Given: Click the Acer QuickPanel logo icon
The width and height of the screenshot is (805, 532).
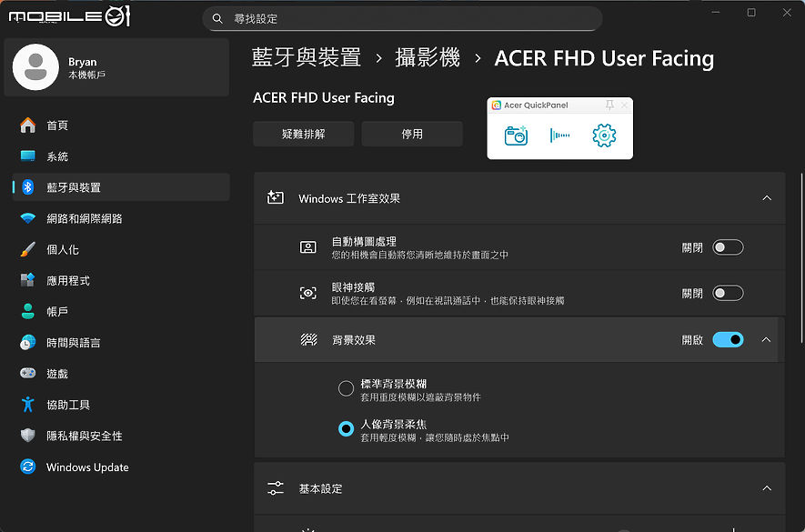Looking at the screenshot, I should click(x=496, y=105).
